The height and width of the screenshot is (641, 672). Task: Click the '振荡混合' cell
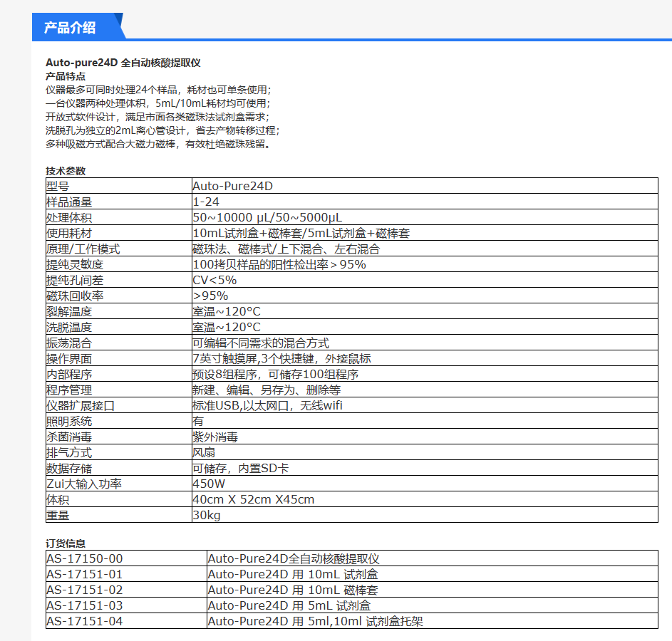tap(119, 343)
